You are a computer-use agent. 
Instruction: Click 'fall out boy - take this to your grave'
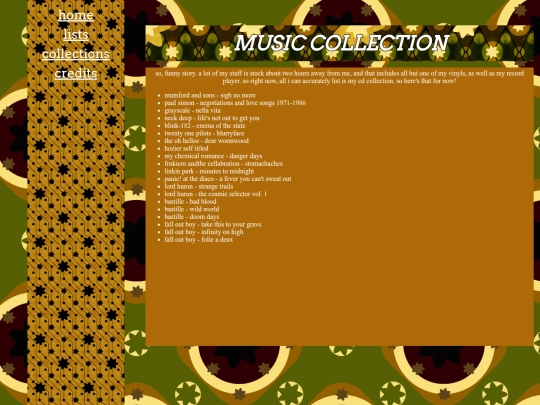[213, 224]
